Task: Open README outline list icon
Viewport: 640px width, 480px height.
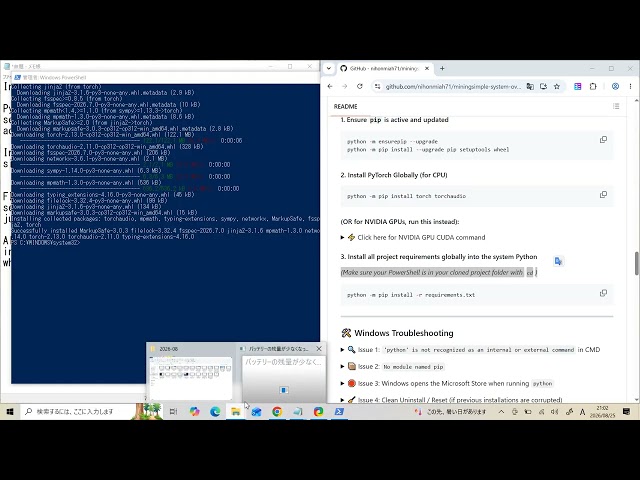Action: coord(616,106)
